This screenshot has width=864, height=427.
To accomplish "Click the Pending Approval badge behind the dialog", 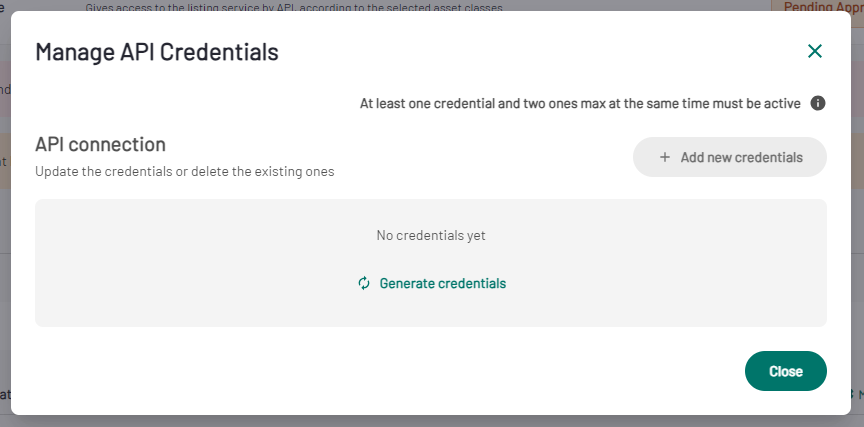I will (x=816, y=6).
